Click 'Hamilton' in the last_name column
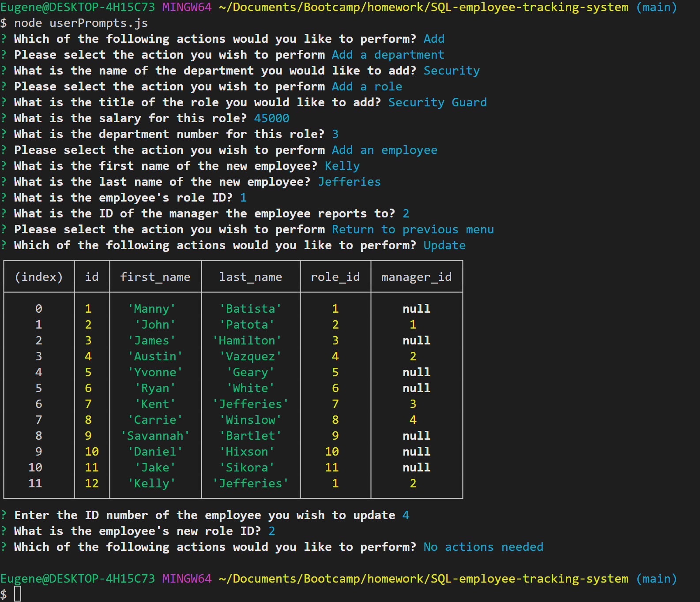 pyautogui.click(x=247, y=340)
